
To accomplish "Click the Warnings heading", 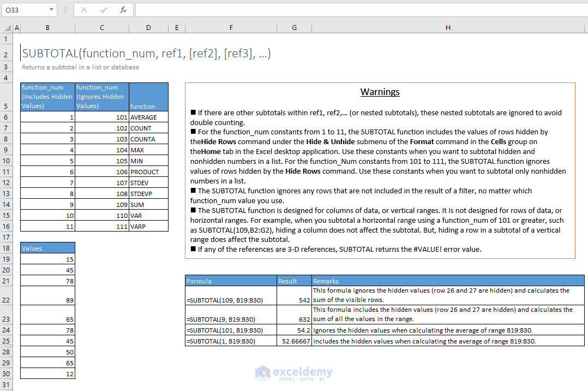I will 380,92.
